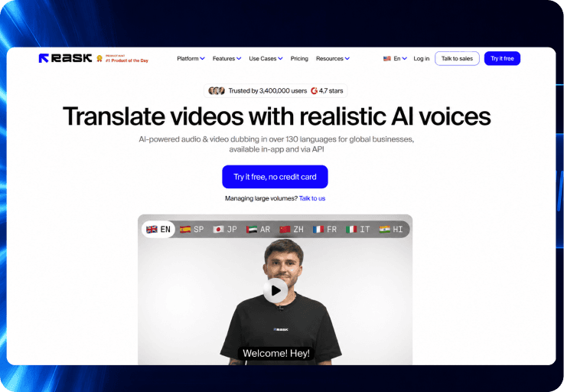Expand the Resources menu

[333, 59]
